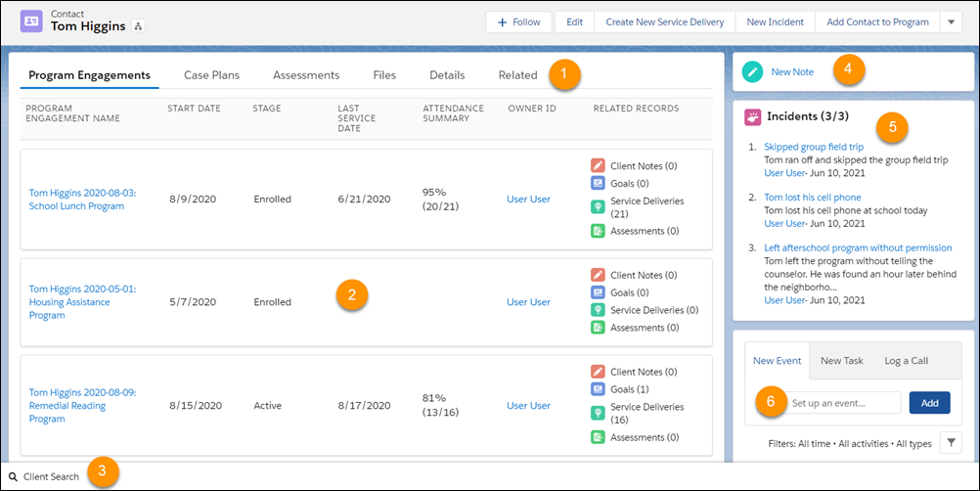Click the Service Deliveries (16) text
This screenshot has width=980, height=491.
coord(646,413)
